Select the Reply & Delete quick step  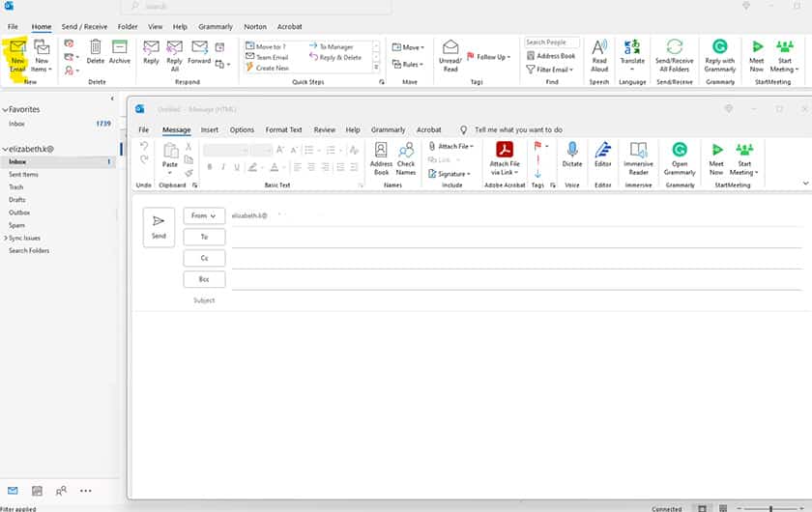tap(335, 57)
